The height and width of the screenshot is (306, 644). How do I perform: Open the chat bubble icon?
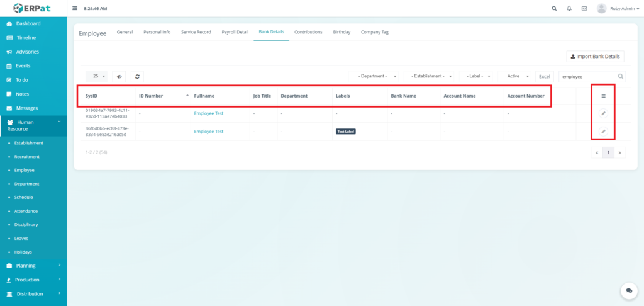(x=628, y=290)
